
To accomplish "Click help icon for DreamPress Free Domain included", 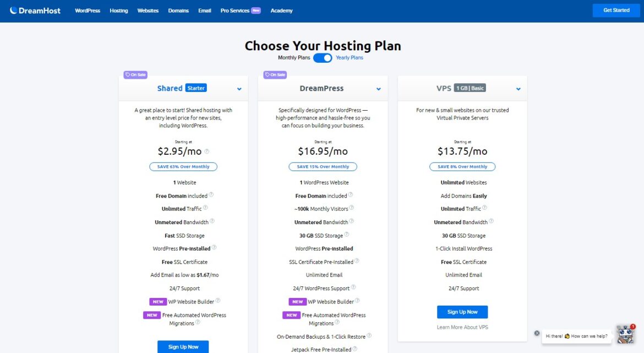I will [350, 195].
